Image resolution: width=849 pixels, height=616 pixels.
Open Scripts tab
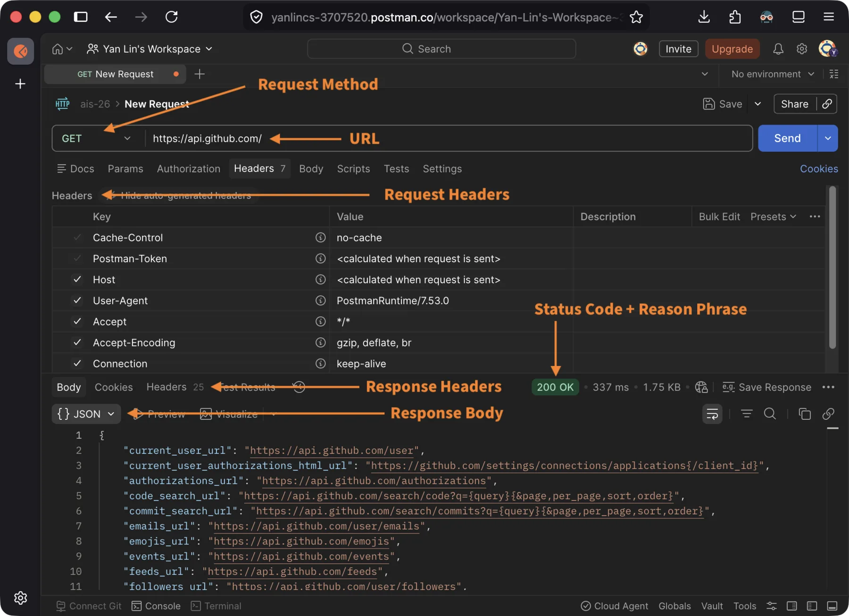click(353, 169)
